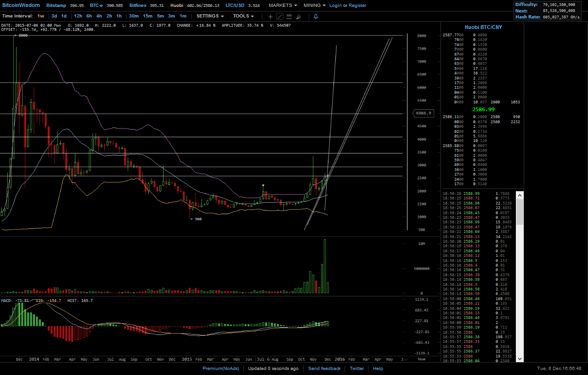
Task: Open the Help link in the footer
Action: pyautogui.click(x=378, y=369)
